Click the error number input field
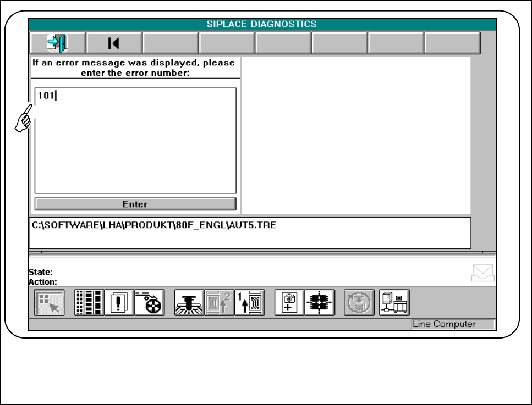Screen dimensions: 532x405 click(135, 141)
